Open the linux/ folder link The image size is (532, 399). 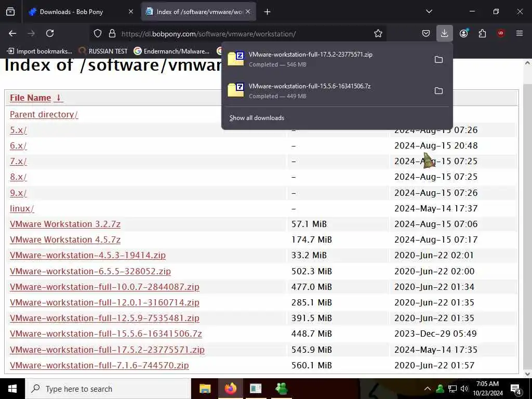click(22, 209)
